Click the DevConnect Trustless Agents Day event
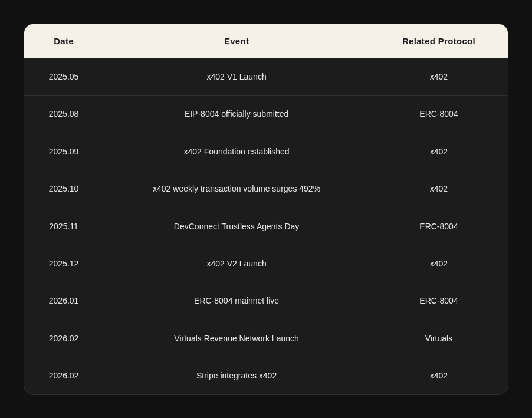Viewport: 532px width, 418px height. click(237, 226)
